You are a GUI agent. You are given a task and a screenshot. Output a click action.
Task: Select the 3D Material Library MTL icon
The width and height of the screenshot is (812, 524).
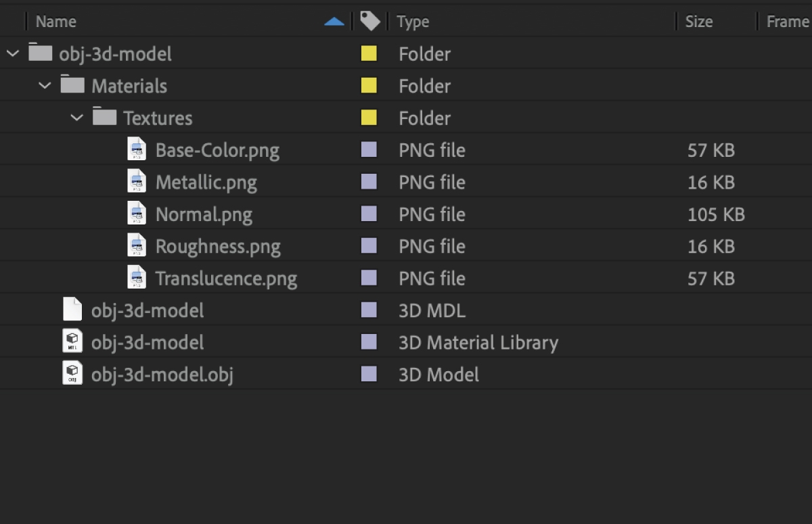coord(72,342)
